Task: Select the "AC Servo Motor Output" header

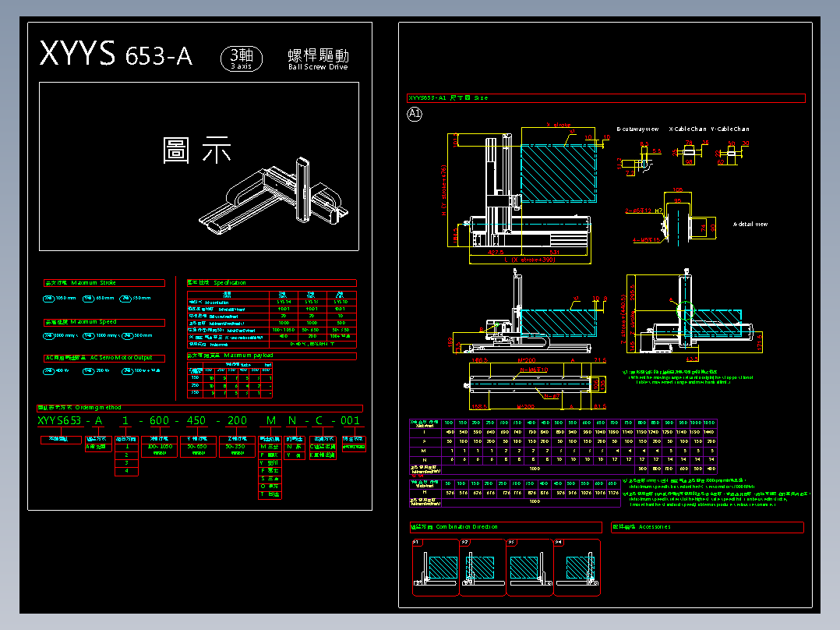Action: pos(104,358)
